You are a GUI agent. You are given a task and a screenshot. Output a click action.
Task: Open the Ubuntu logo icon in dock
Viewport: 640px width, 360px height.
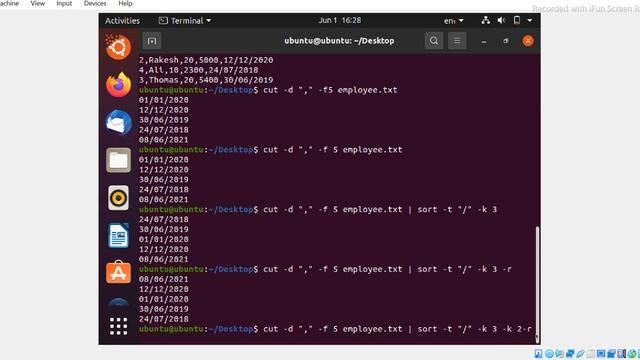point(118,47)
